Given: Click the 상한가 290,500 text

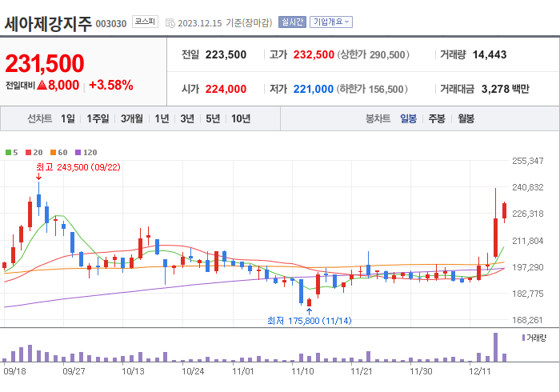Looking at the screenshot, I should 374,54.
